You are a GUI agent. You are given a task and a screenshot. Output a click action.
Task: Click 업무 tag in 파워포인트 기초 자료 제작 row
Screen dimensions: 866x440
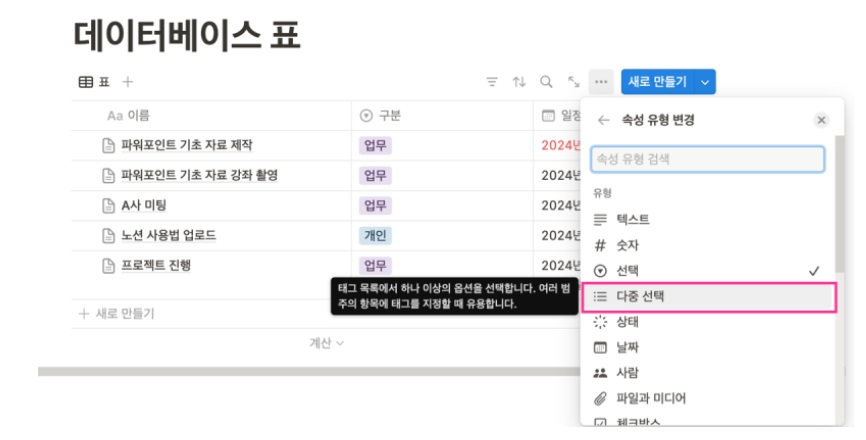click(x=375, y=145)
